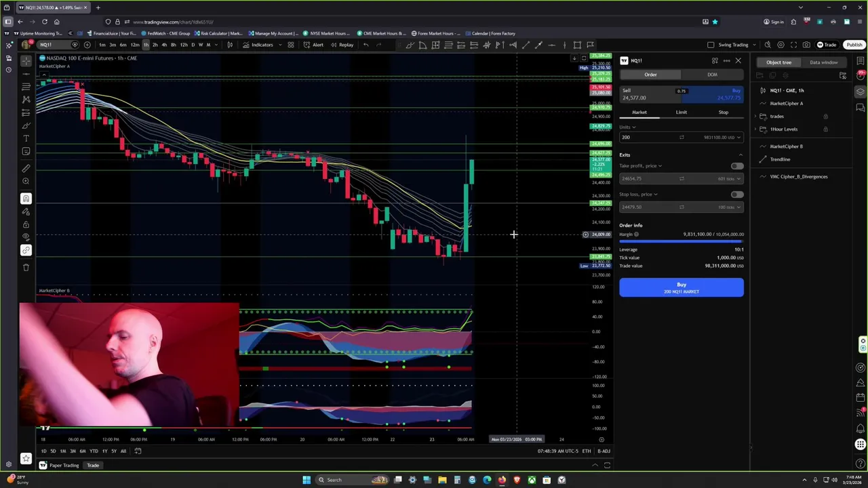Click the Publish button
Image resolution: width=868 pixels, height=488 pixels.
[854, 45]
